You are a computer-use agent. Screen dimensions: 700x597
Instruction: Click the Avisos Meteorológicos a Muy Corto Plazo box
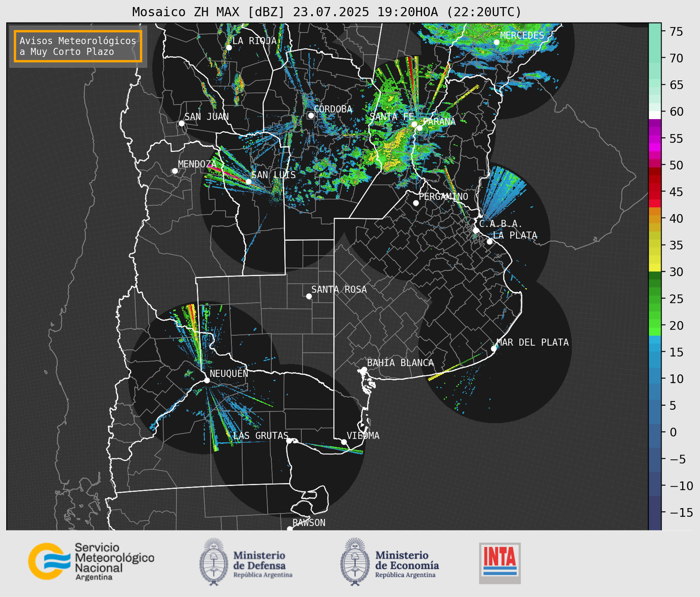78,46
